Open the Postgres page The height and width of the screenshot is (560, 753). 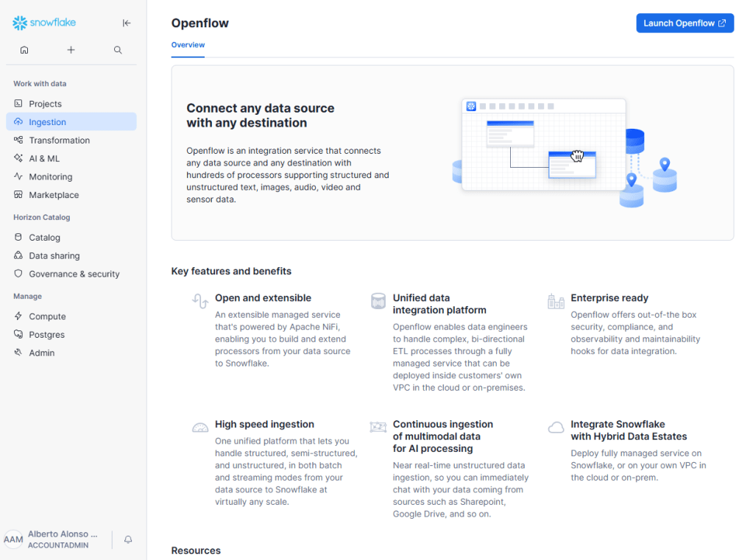46,335
